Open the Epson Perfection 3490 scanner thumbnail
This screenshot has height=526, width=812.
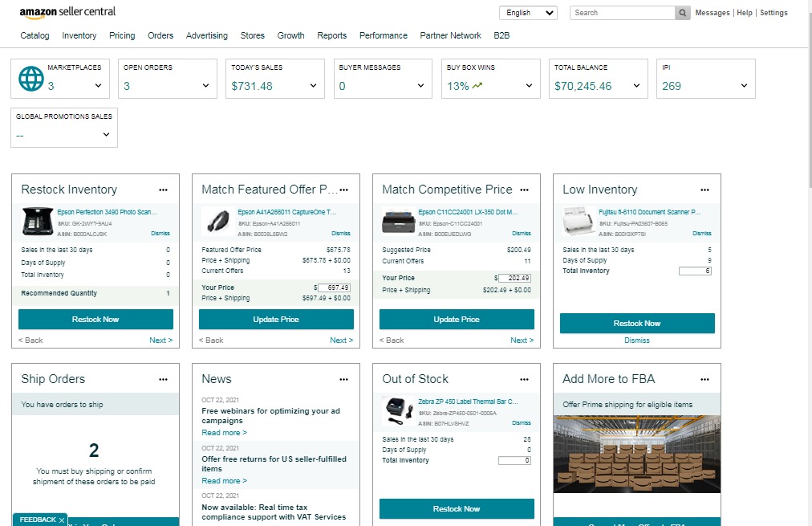click(x=38, y=222)
